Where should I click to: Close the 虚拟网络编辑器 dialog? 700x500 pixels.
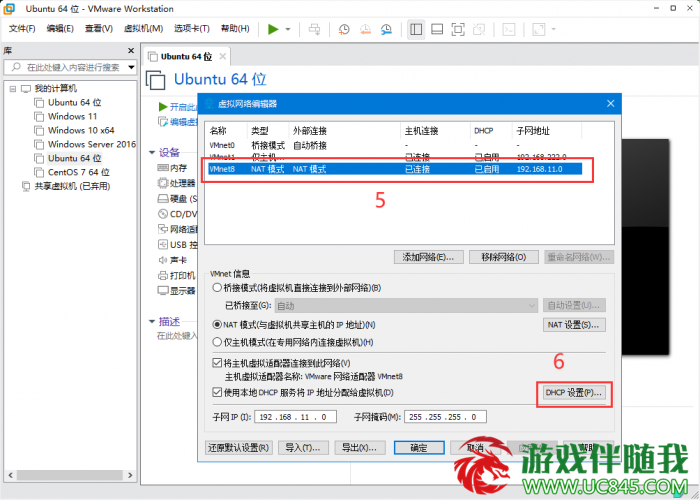tap(611, 104)
